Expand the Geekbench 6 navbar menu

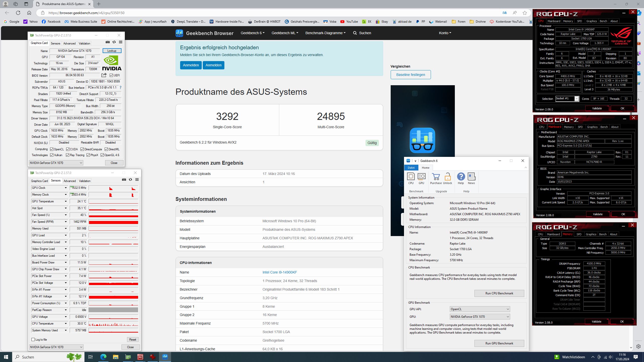[252, 33]
